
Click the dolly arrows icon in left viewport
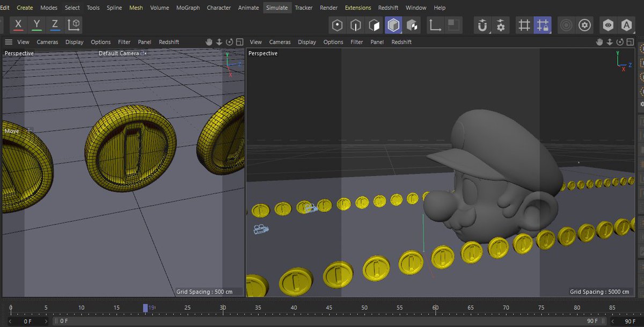[219, 42]
